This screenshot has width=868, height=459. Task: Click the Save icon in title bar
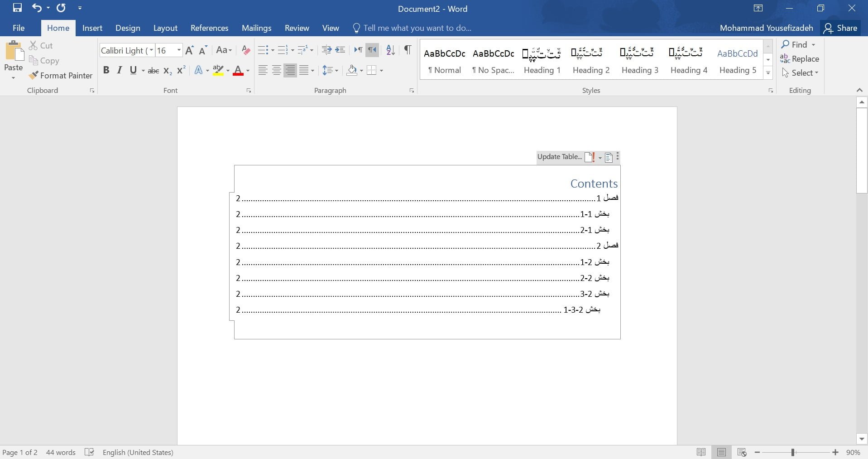point(17,8)
